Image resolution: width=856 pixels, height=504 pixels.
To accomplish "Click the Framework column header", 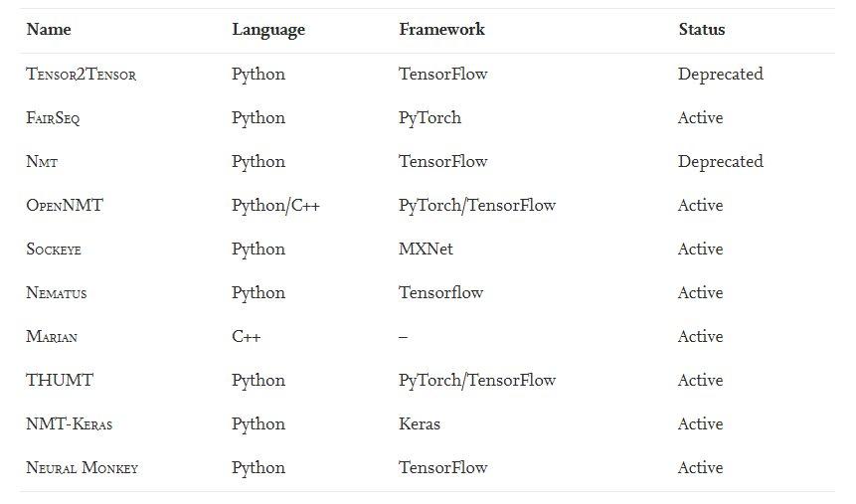I will (441, 30).
